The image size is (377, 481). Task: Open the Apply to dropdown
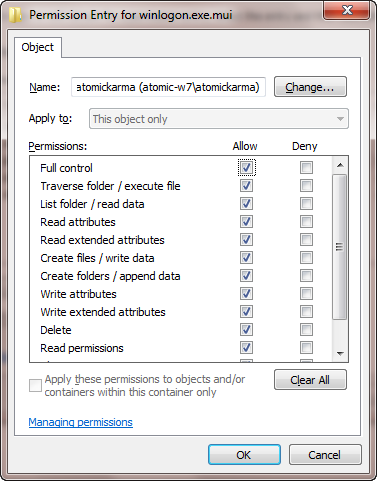tap(219, 119)
